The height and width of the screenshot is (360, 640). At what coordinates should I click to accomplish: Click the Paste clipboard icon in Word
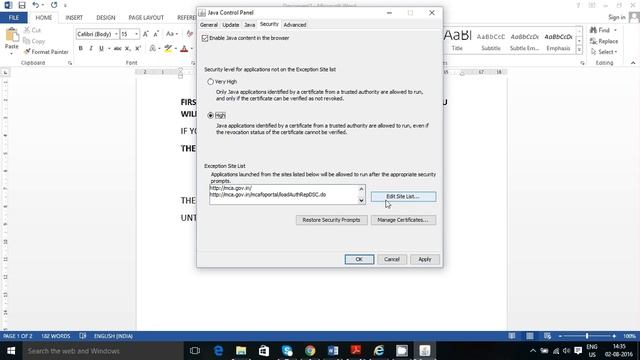(11, 35)
